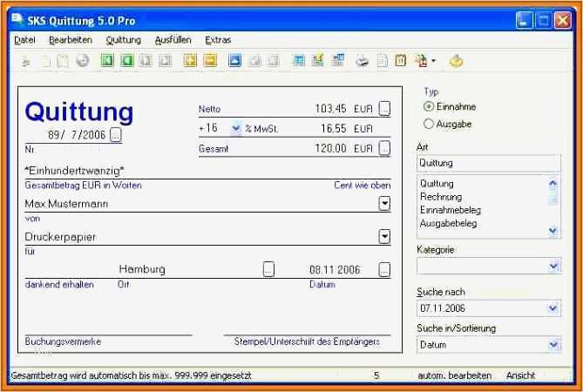
Task: Open the Datei menu
Action: click(24, 40)
